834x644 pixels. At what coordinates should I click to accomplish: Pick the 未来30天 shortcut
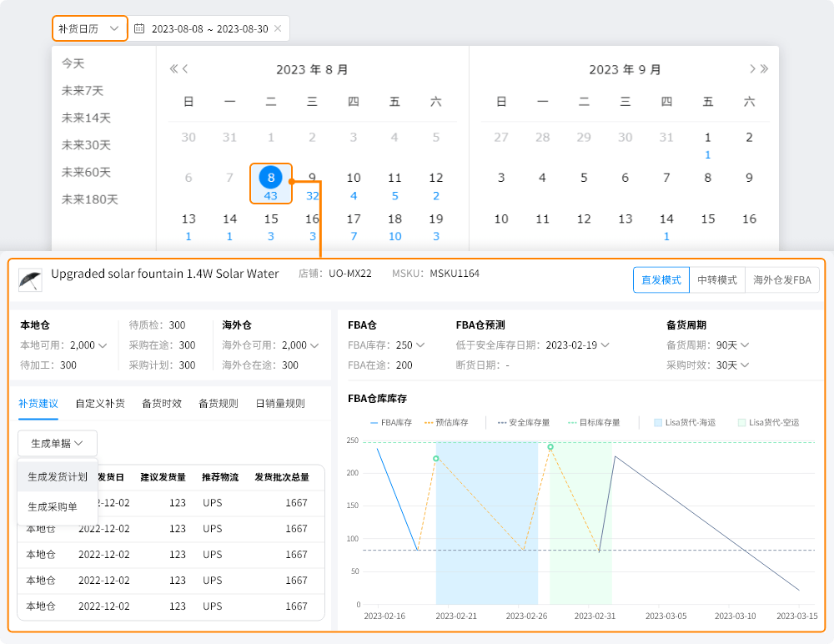(86, 145)
